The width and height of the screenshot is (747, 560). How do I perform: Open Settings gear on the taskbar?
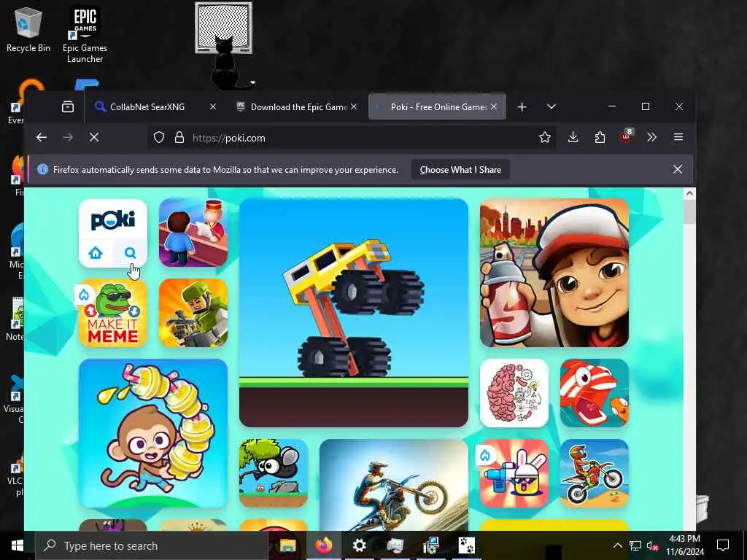(359, 545)
